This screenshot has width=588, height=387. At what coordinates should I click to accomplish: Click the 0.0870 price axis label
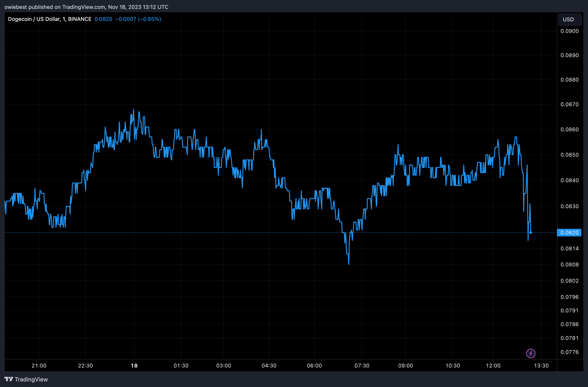tap(569, 105)
